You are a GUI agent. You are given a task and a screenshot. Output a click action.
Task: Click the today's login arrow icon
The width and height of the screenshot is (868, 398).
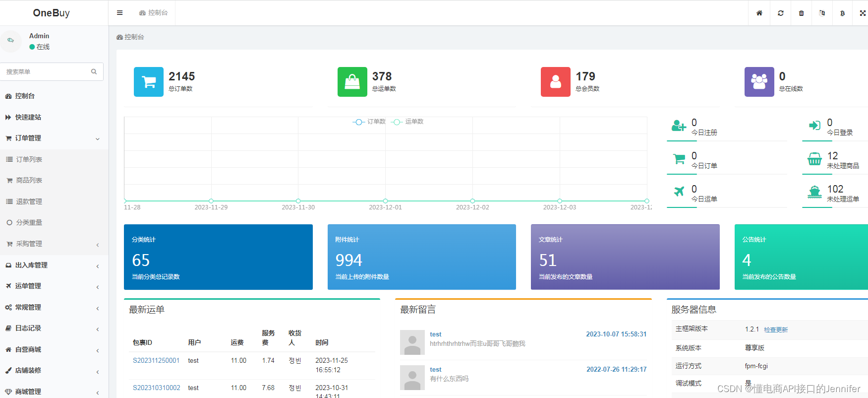pyautogui.click(x=814, y=126)
